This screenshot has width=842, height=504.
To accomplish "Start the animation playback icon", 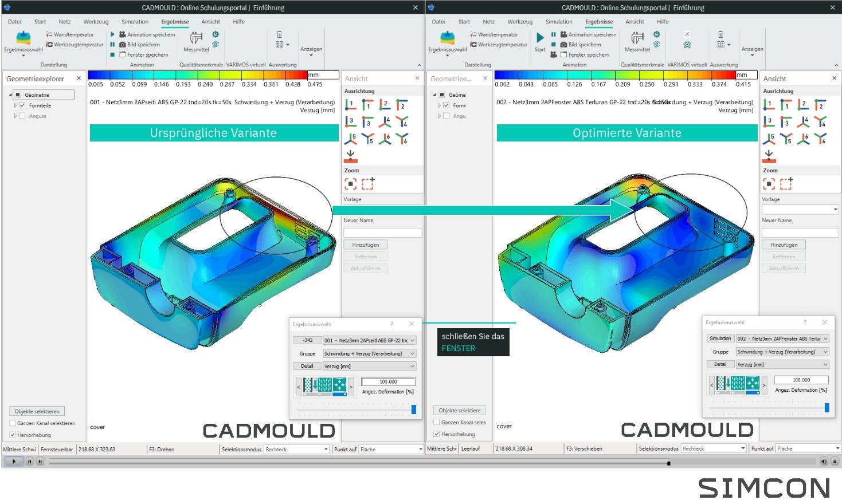I will (x=112, y=34).
